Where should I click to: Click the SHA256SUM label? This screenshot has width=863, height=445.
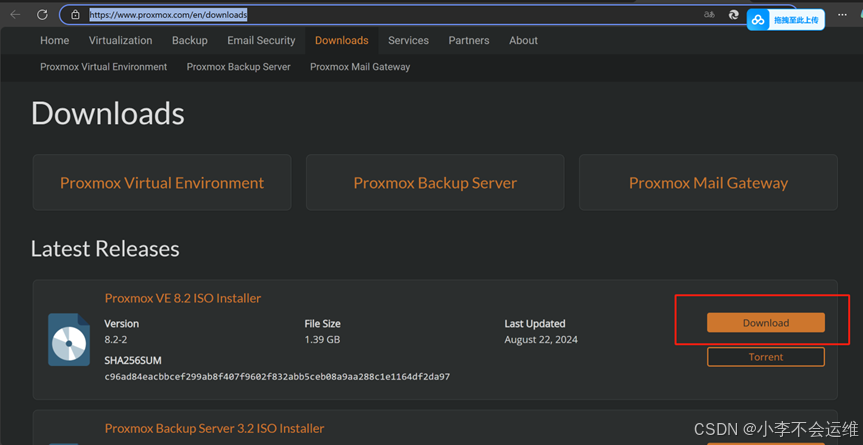click(x=133, y=361)
